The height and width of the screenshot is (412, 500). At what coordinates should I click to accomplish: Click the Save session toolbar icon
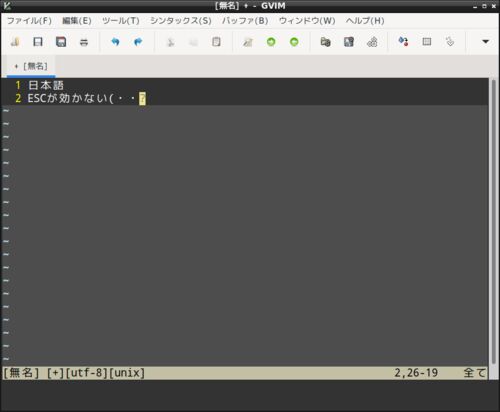(349, 42)
